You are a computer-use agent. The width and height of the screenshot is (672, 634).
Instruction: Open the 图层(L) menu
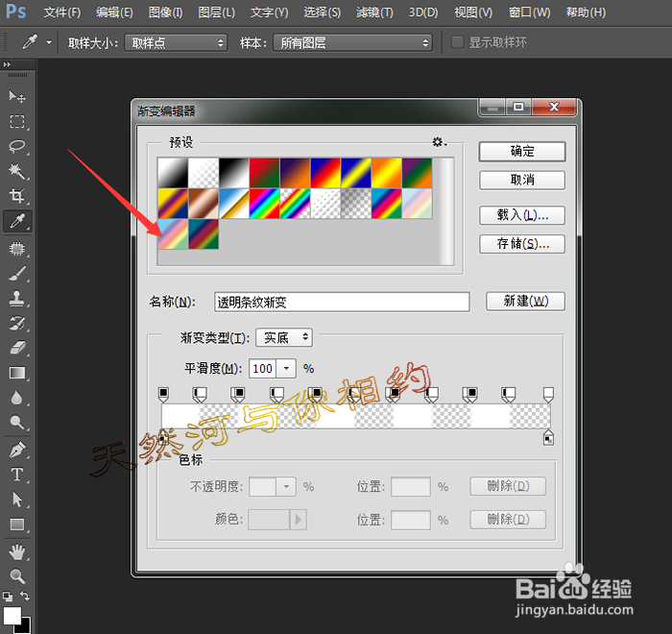216,12
